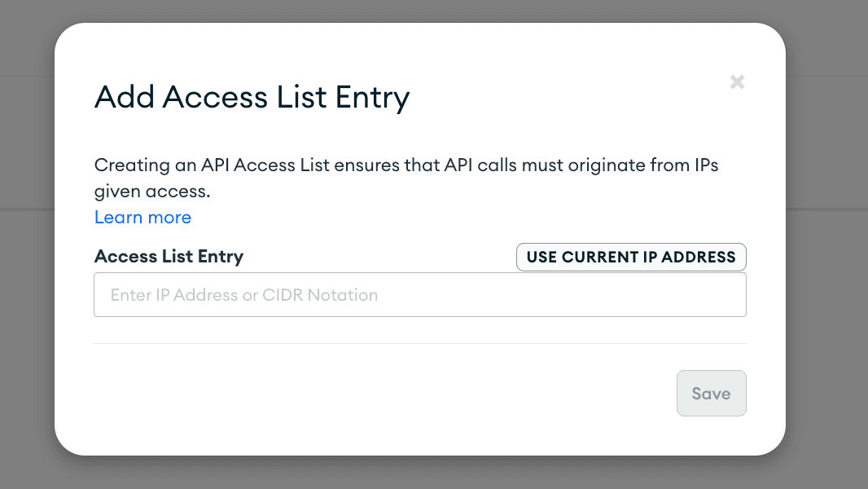Image resolution: width=868 pixels, height=489 pixels.
Task: Select the Enter IP Address placeholder field
Action: 420,294
